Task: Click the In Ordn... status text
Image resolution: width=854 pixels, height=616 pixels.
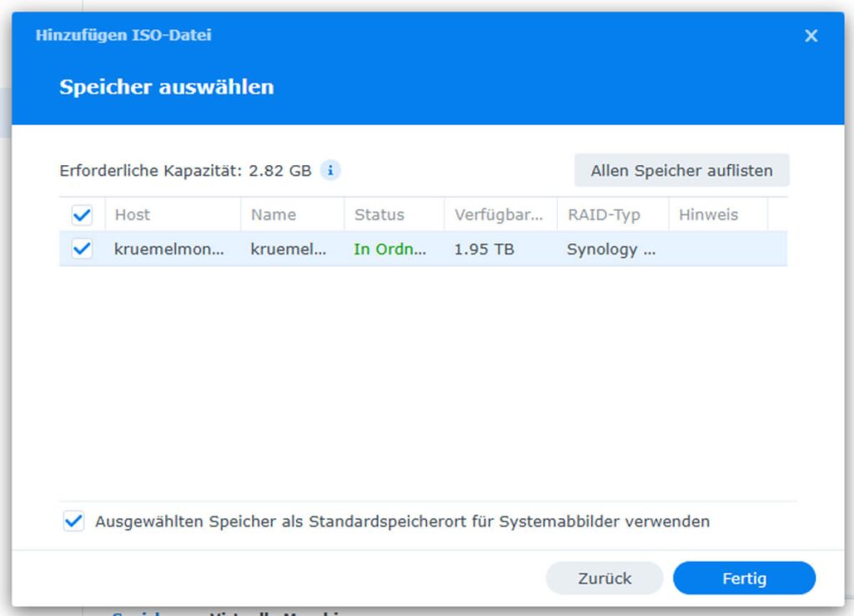Action: point(389,249)
